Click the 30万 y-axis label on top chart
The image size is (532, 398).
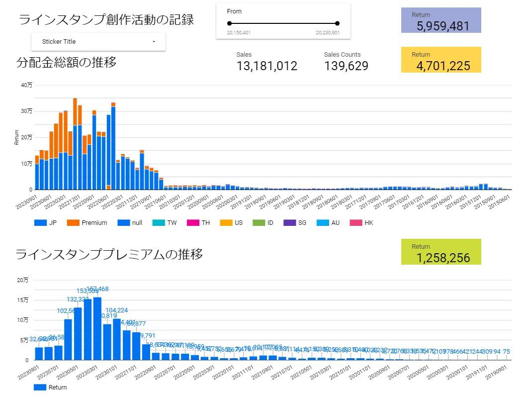pos(26,111)
